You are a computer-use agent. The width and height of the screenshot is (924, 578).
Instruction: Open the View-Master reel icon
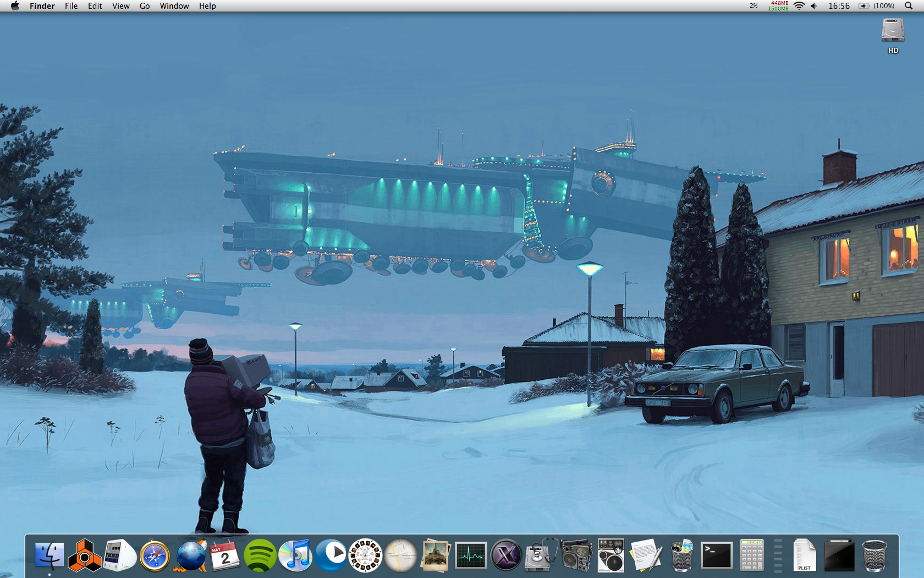coord(366,555)
